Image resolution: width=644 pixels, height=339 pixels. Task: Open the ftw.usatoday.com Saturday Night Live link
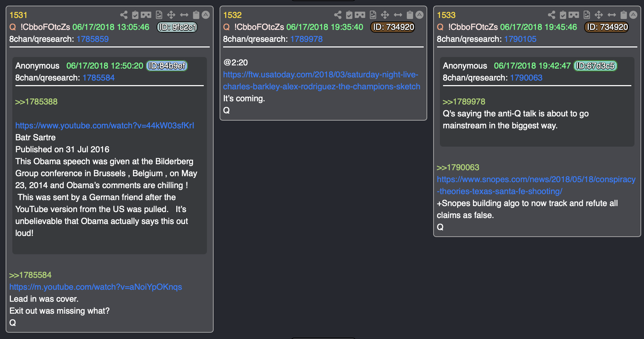pyautogui.click(x=321, y=81)
